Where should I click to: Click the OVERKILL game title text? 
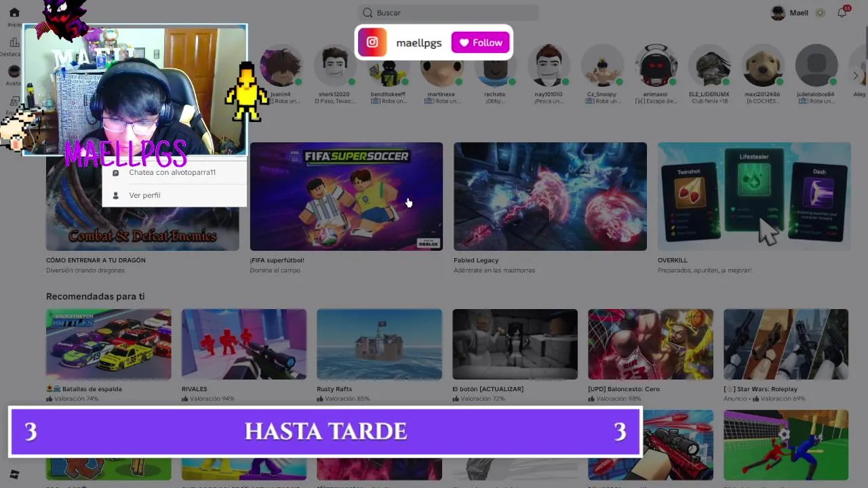[673, 260]
